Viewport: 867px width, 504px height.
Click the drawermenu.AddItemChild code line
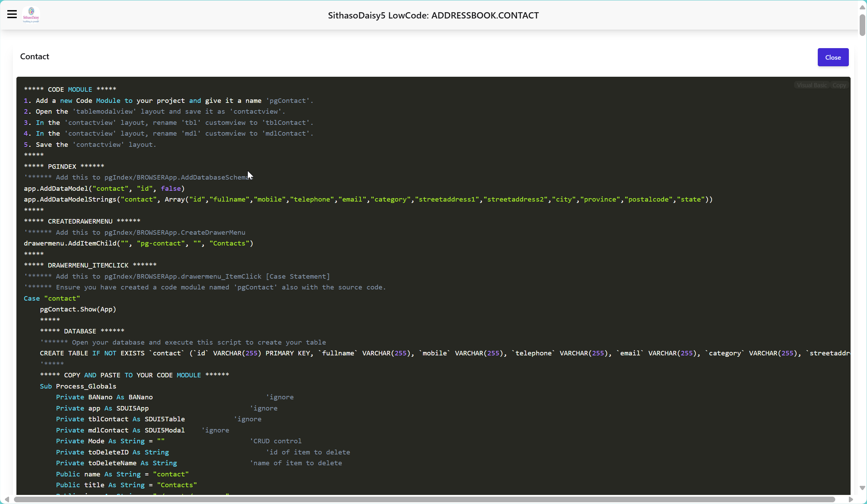tap(139, 243)
